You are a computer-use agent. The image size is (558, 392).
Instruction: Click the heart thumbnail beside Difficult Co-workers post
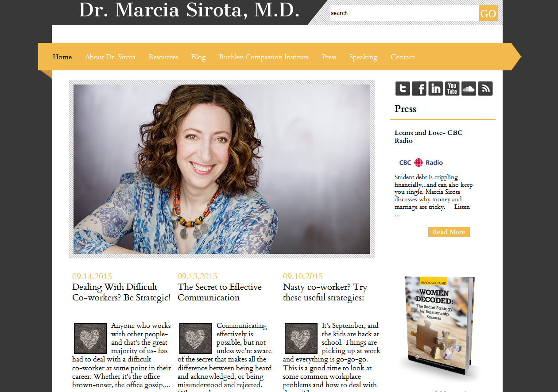(x=90, y=338)
